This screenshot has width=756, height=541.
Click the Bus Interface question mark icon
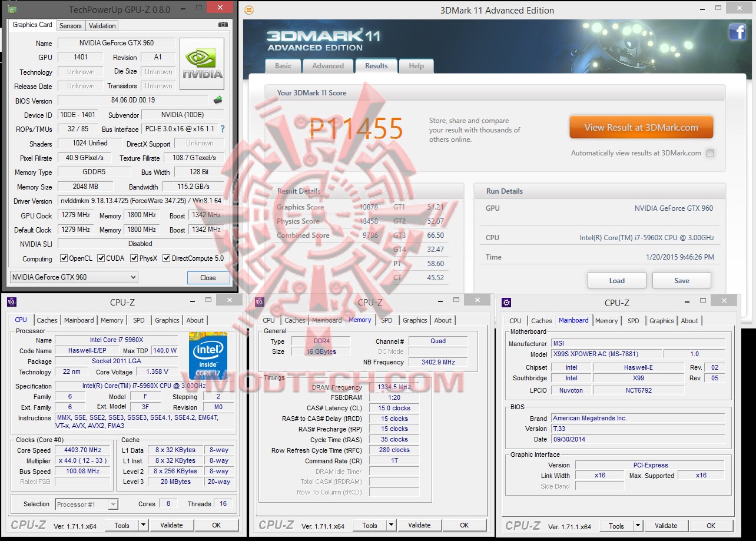[x=222, y=129]
